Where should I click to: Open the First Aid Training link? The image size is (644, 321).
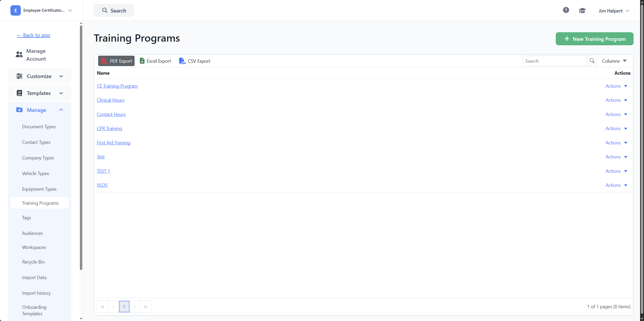[x=113, y=143]
